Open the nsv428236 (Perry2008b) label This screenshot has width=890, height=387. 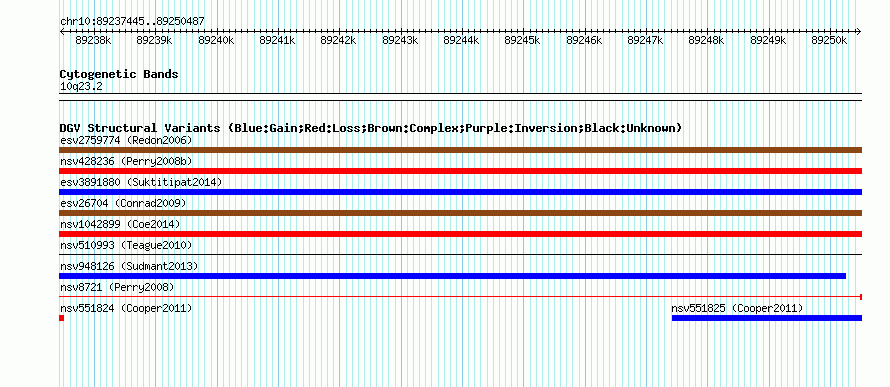tap(126, 161)
